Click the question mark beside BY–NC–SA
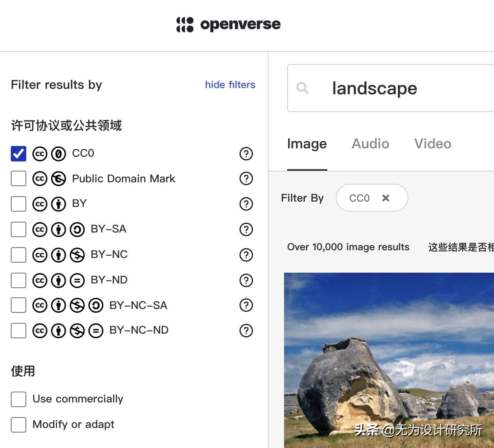The height and width of the screenshot is (448, 494). coord(246,305)
